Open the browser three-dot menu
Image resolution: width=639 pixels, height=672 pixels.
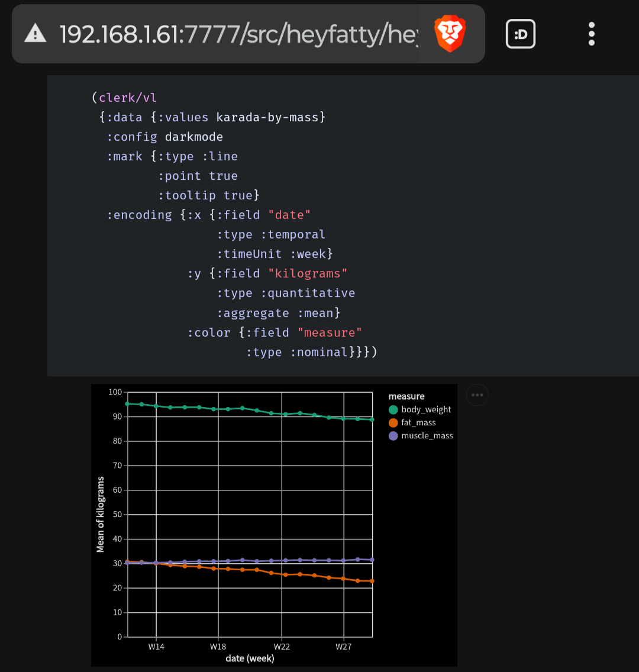592,34
